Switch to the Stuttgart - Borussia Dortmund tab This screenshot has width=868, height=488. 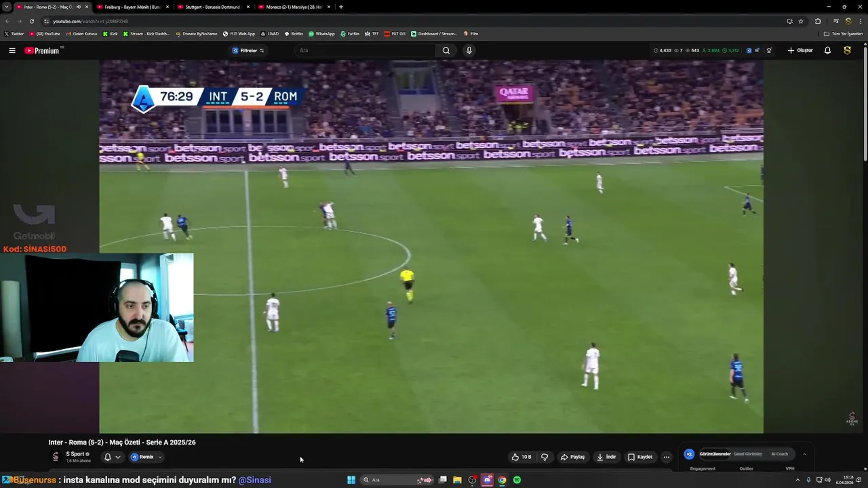coord(213,7)
